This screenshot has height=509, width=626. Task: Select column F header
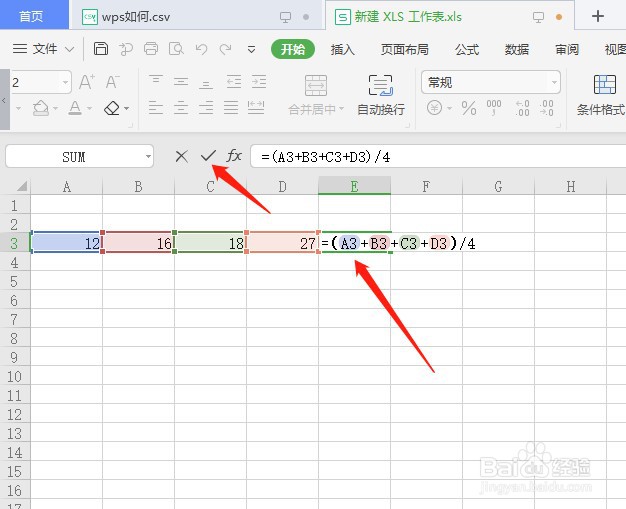(426, 186)
